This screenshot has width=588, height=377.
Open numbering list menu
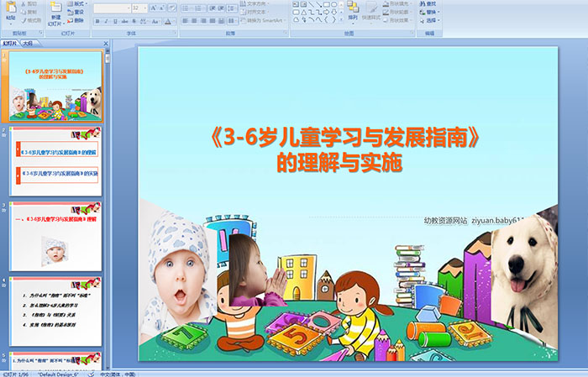click(x=200, y=8)
